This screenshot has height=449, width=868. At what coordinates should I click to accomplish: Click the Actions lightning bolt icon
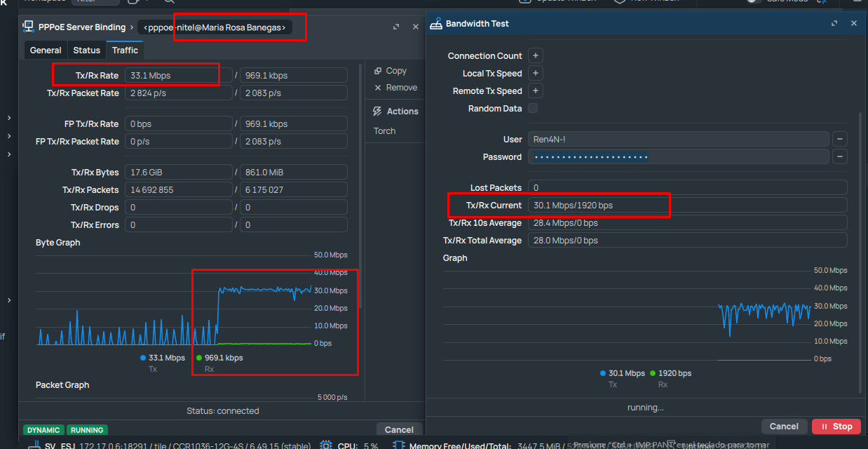tap(377, 112)
